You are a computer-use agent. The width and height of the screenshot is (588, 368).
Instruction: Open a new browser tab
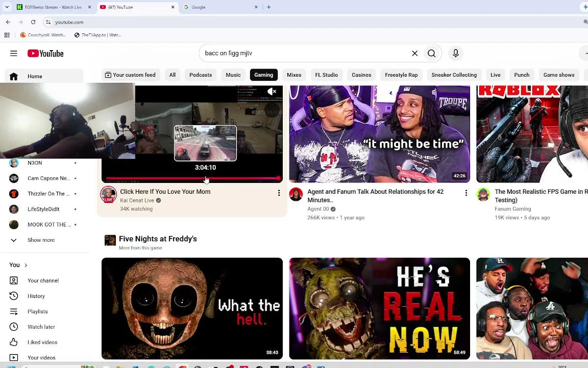(x=268, y=7)
